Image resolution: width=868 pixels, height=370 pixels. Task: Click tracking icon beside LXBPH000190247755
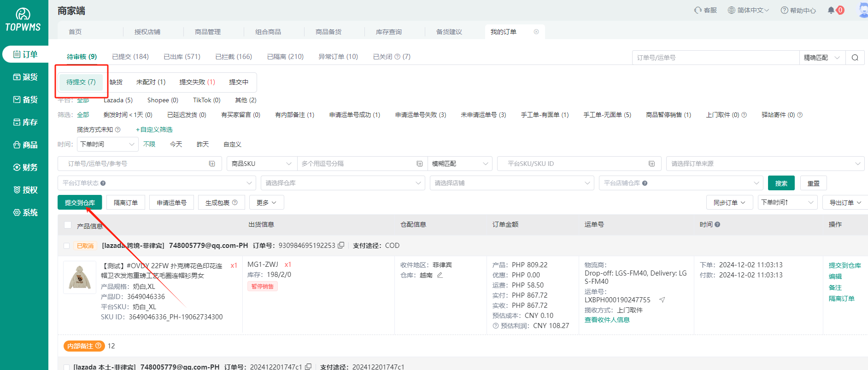662,300
